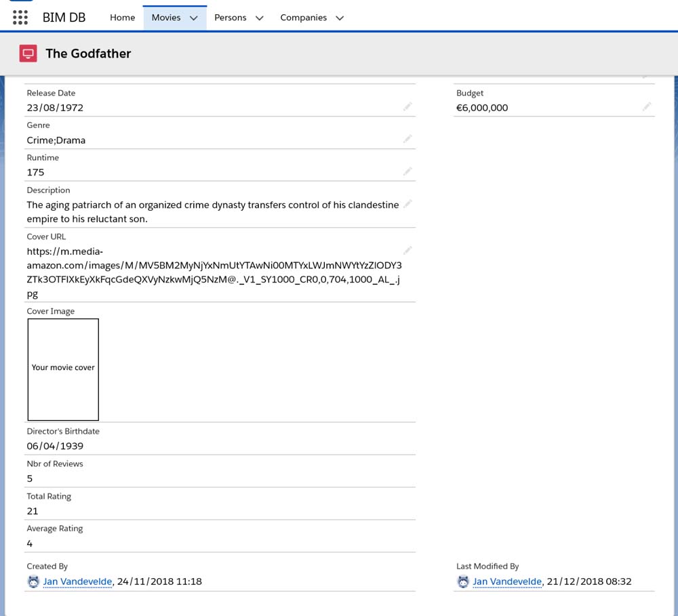Click the Runtime edit pencil icon
Viewport: 678px width, 616px height.
407,171
